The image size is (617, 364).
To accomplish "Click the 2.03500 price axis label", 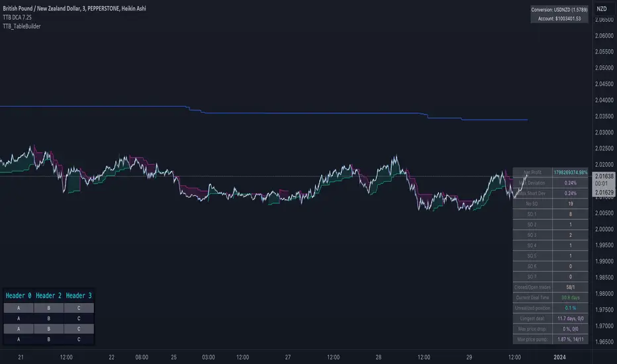I will (x=604, y=116).
